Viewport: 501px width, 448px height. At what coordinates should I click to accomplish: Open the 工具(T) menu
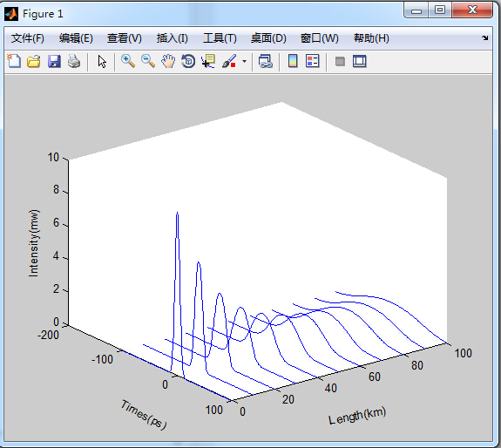pos(220,38)
